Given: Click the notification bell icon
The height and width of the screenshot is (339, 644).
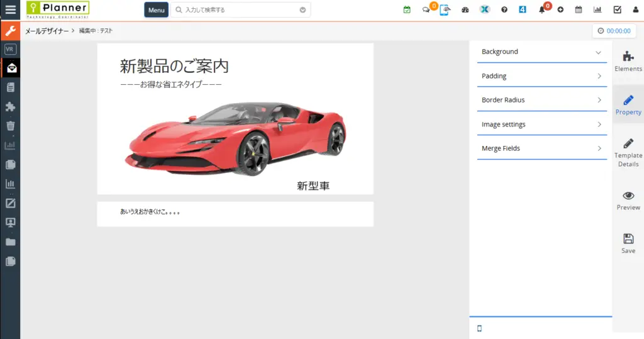Looking at the screenshot, I should click(x=542, y=10).
